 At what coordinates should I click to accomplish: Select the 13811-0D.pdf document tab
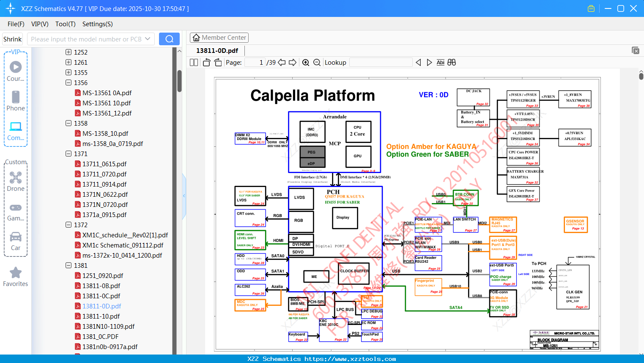coord(217,51)
